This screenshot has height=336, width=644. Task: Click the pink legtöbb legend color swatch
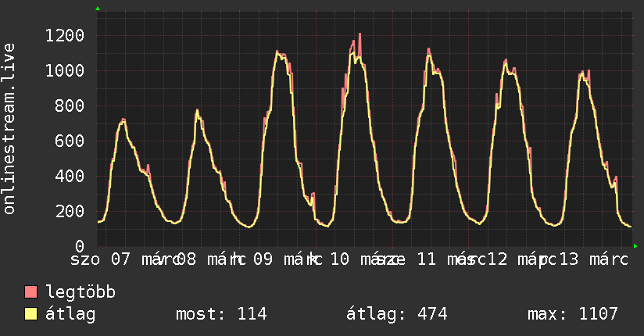click(x=30, y=292)
